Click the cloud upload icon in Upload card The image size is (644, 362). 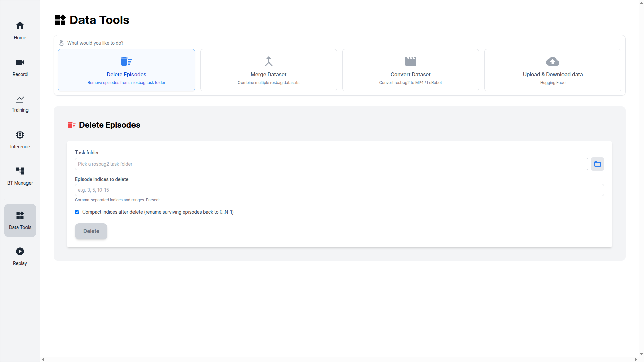click(x=553, y=61)
